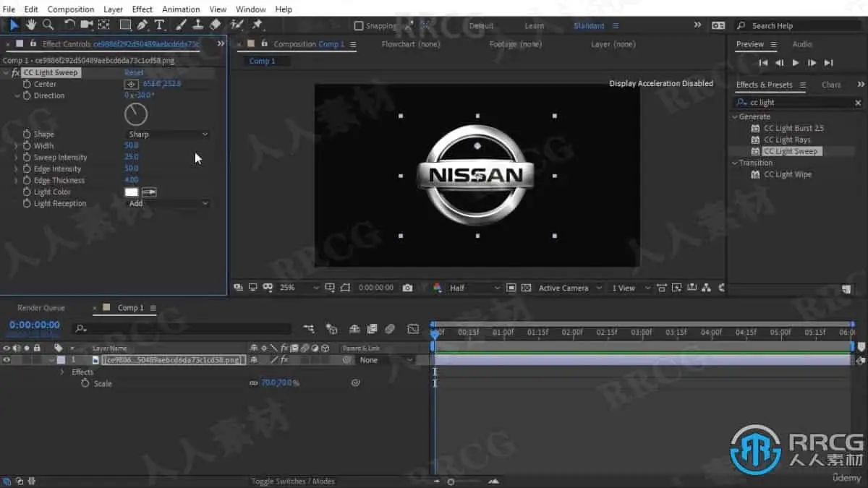Image resolution: width=868 pixels, height=488 pixels.
Task: Select the Pan Behind anchor point tool
Action: [x=104, y=25]
